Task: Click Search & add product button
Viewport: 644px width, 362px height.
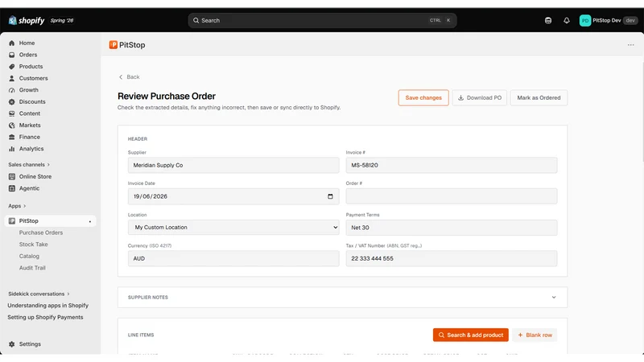Action: [x=471, y=335]
